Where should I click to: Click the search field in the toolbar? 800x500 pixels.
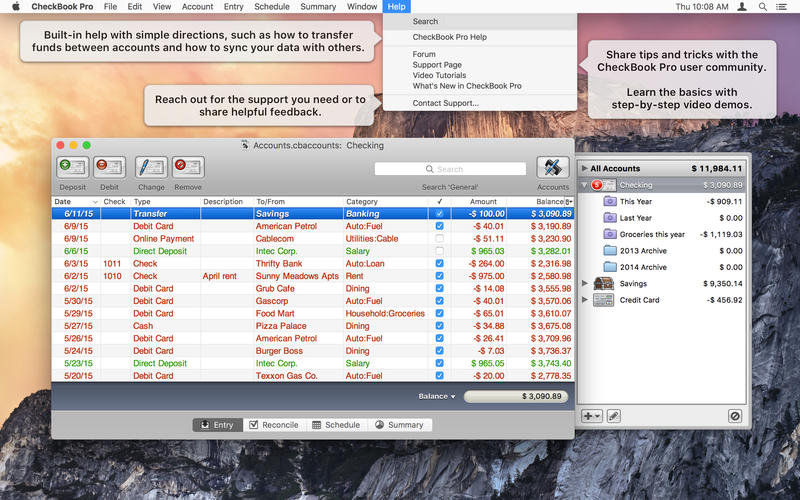pyautogui.click(x=450, y=169)
